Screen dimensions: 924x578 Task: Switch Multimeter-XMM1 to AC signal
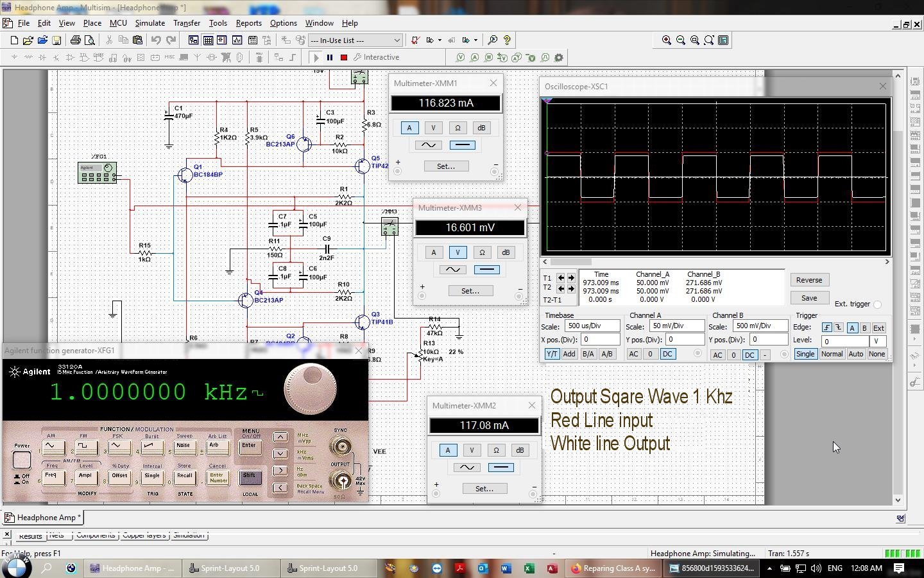[429, 145]
